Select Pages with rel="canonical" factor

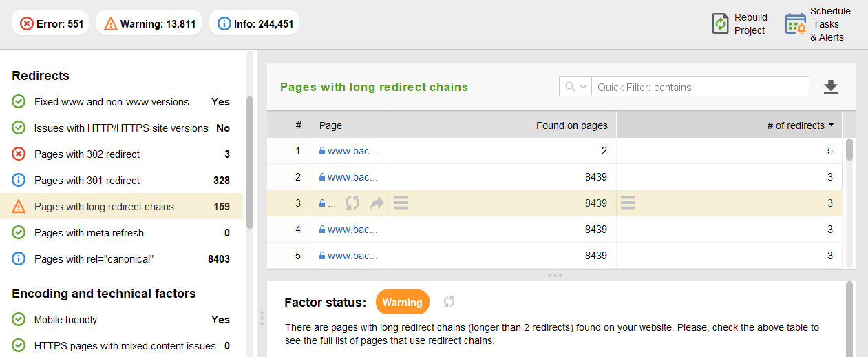click(x=121, y=259)
